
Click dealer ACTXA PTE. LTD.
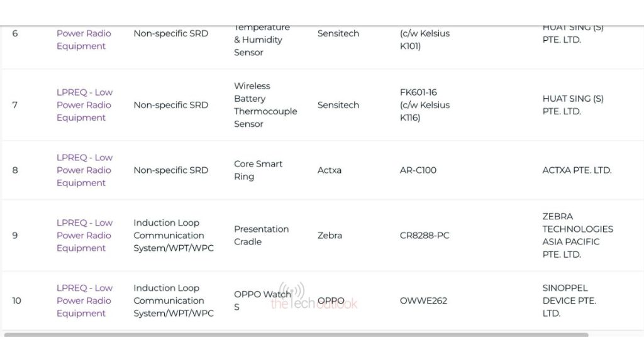577,170
